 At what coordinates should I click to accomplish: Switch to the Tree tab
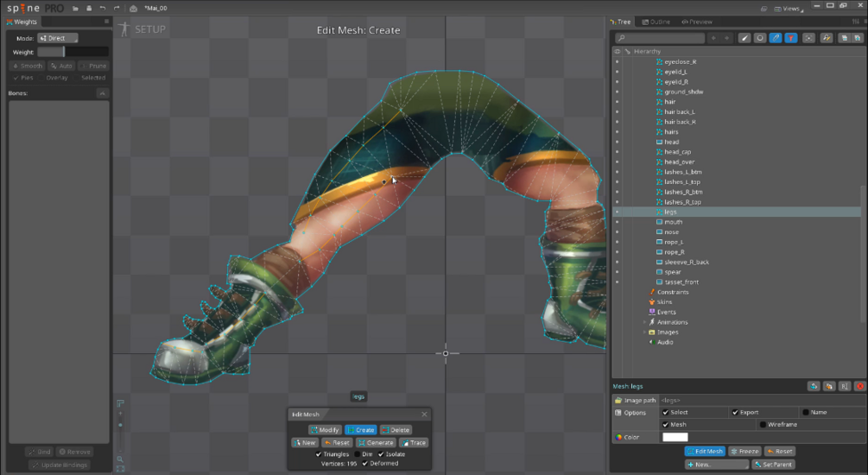coord(620,22)
